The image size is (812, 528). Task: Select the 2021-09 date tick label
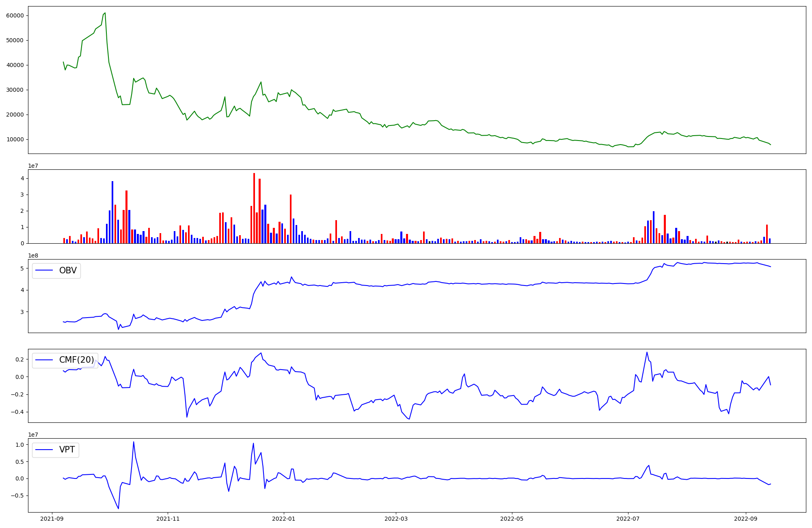(x=52, y=519)
